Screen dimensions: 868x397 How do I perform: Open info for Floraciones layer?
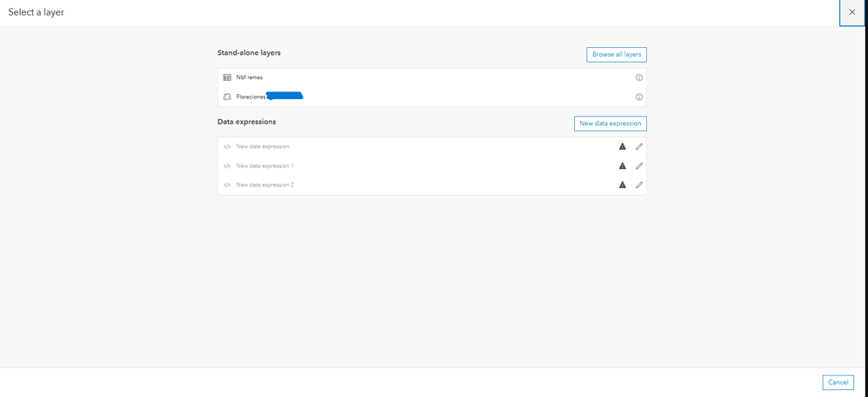click(x=638, y=97)
